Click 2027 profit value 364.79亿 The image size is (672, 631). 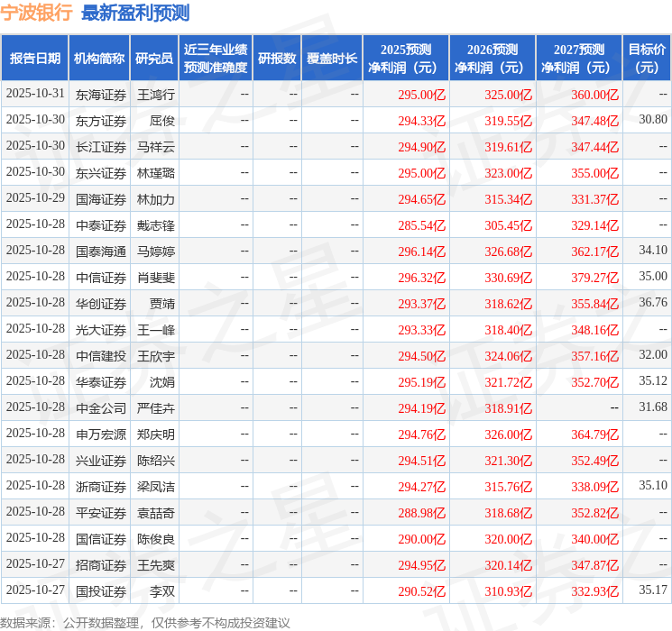point(594,434)
